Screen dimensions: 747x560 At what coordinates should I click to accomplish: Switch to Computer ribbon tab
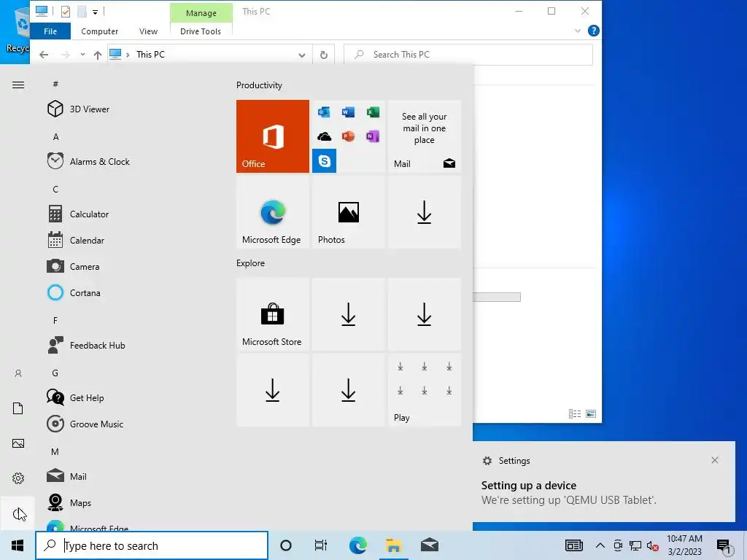99,31
